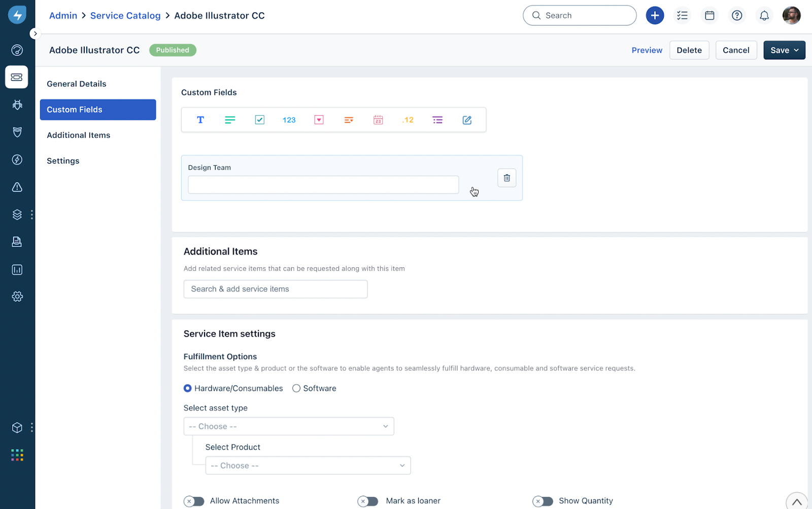Click the Published status badge

(x=173, y=50)
